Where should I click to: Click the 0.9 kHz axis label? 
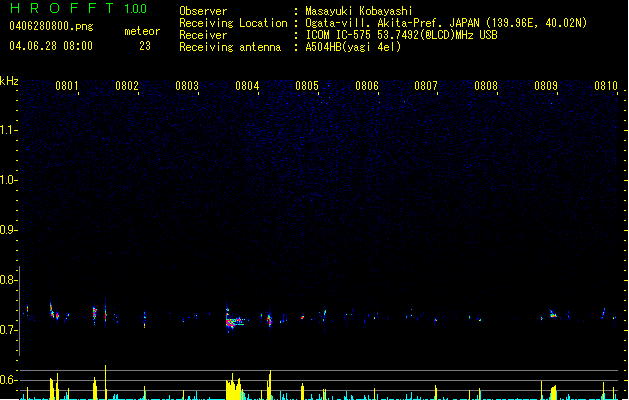(9, 230)
